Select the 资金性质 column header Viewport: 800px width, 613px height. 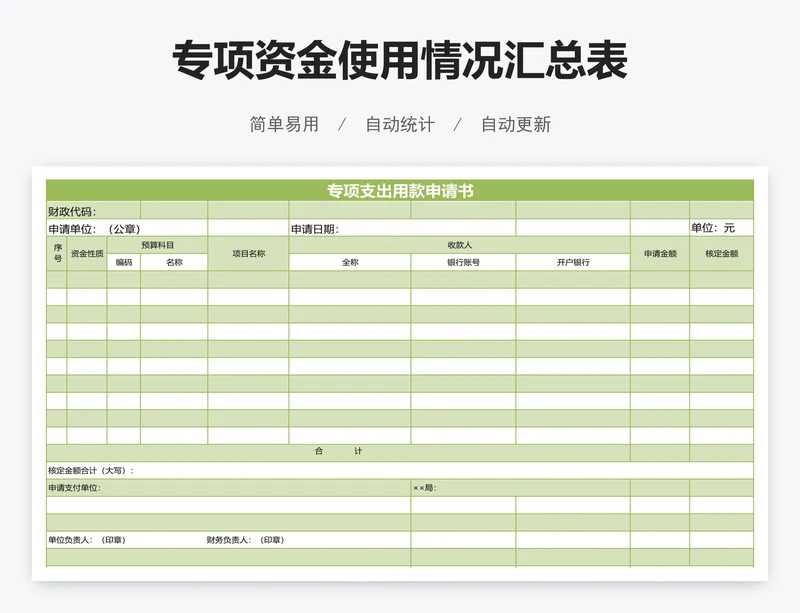[x=87, y=253]
